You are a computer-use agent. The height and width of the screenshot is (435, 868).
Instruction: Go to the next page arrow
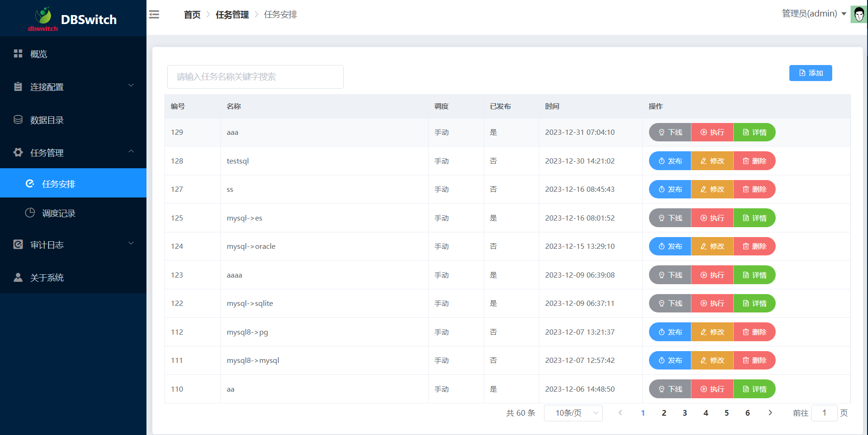click(770, 413)
